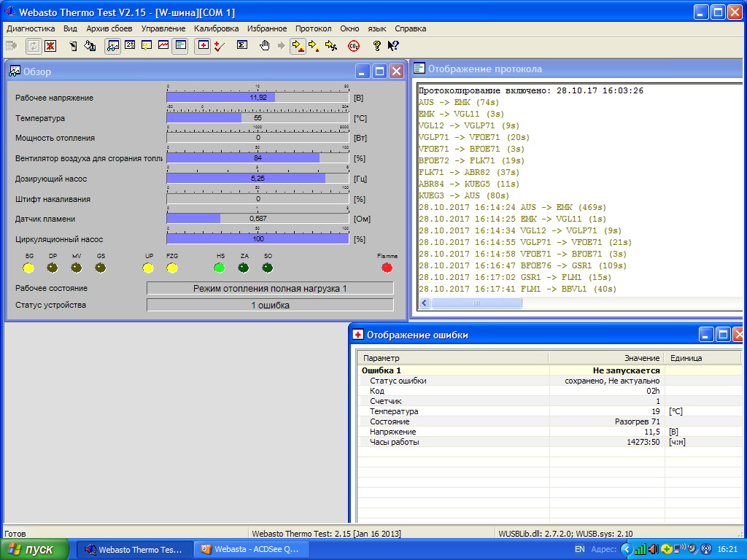Screen dimensions: 747x560
Task: Open the Управление menu
Action: pyautogui.click(x=163, y=28)
